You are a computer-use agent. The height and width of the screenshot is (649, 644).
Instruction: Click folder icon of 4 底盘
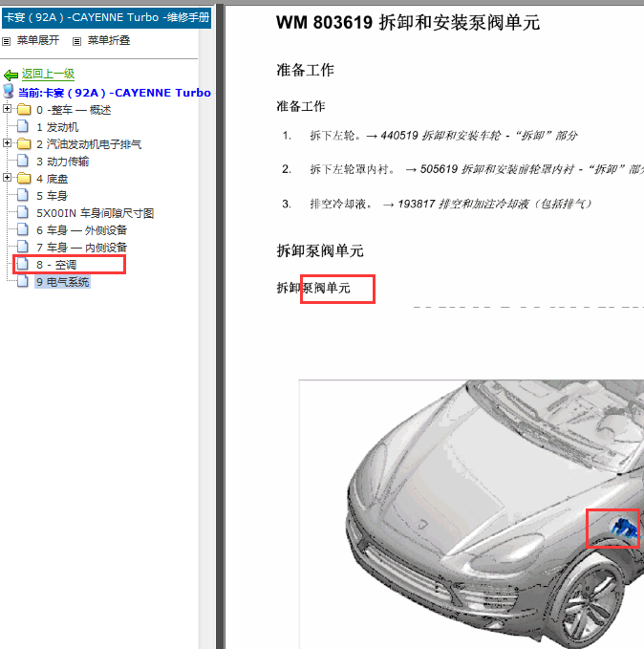[24, 179]
